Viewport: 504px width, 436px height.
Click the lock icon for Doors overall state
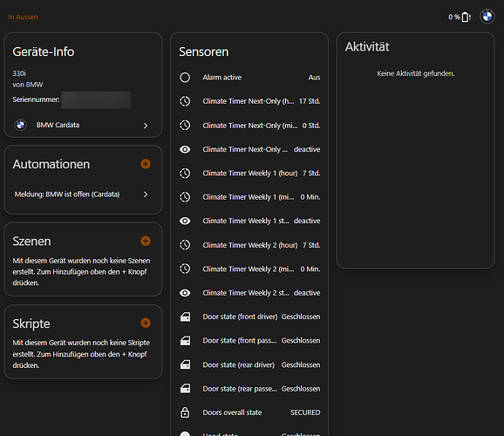[x=185, y=412]
